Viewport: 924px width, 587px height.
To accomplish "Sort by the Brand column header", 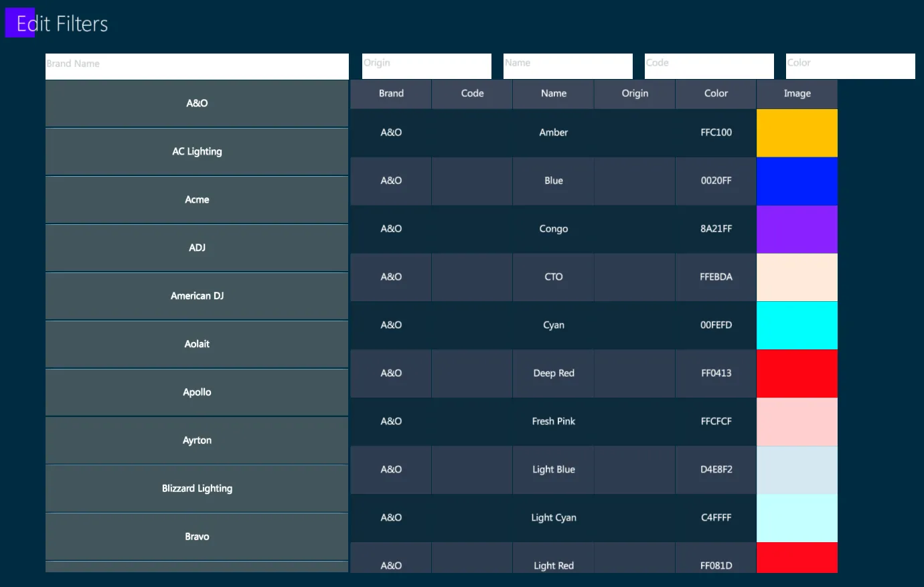I will 391,94.
